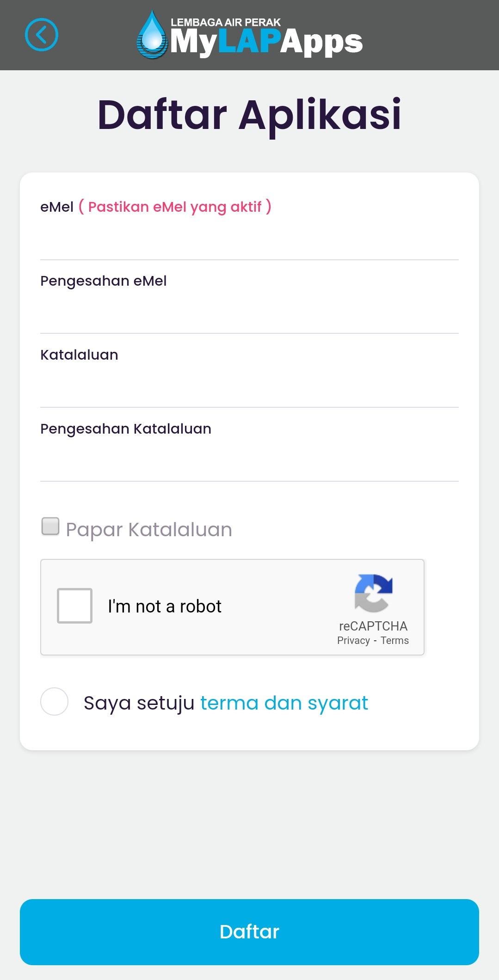
Task: Click into the Katalaluan field
Action: pos(249,386)
